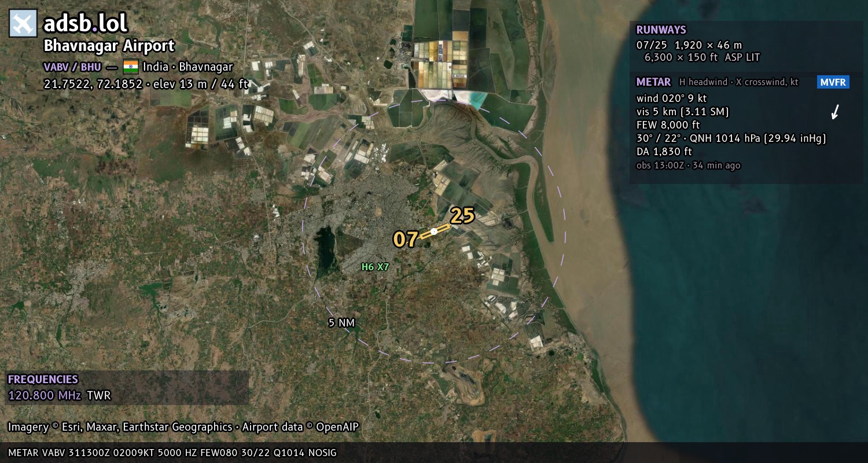Click the 'vis 5 km (3.11 SM)' reading
Image resolution: width=868 pixels, height=463 pixels.
[x=683, y=112]
